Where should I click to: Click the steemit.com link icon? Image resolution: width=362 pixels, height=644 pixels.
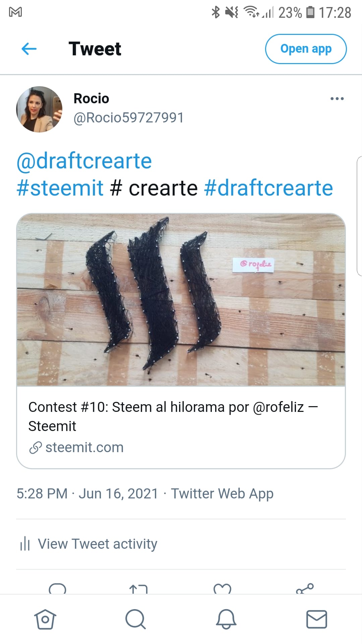(x=36, y=447)
